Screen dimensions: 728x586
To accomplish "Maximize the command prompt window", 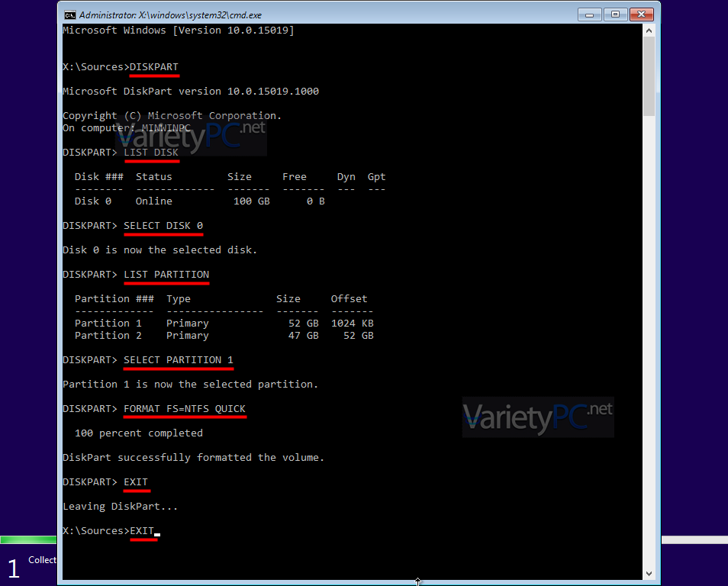I will 615,14.
